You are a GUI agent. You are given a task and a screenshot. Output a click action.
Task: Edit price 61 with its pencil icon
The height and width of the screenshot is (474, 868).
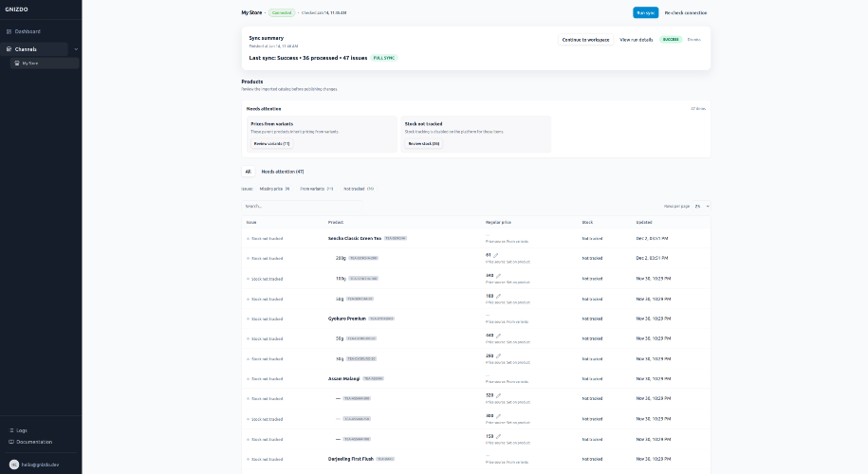coord(494,255)
